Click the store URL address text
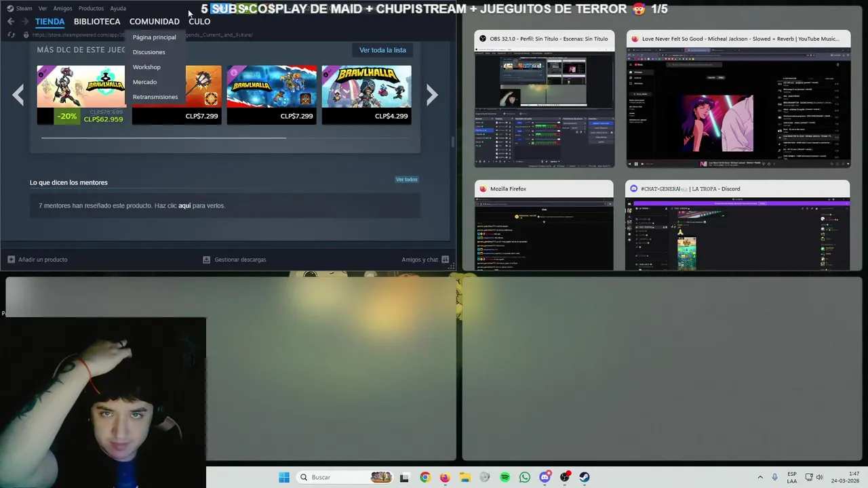 tap(142, 35)
